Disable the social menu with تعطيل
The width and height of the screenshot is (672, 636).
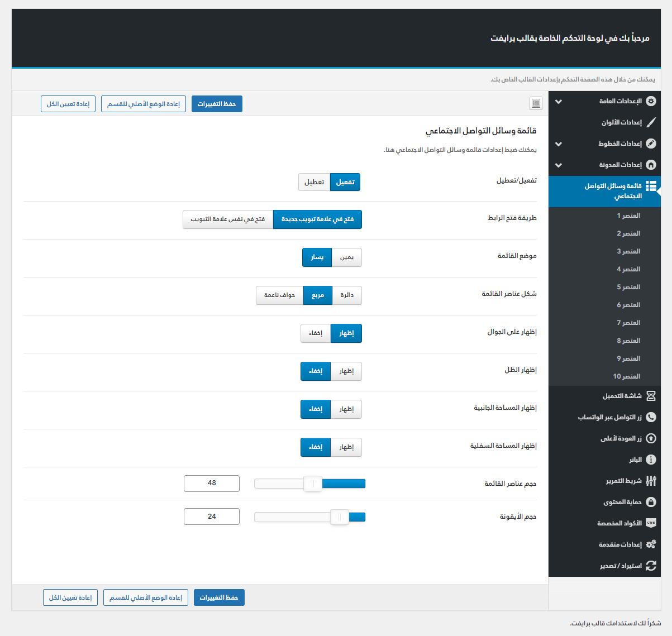click(x=314, y=182)
